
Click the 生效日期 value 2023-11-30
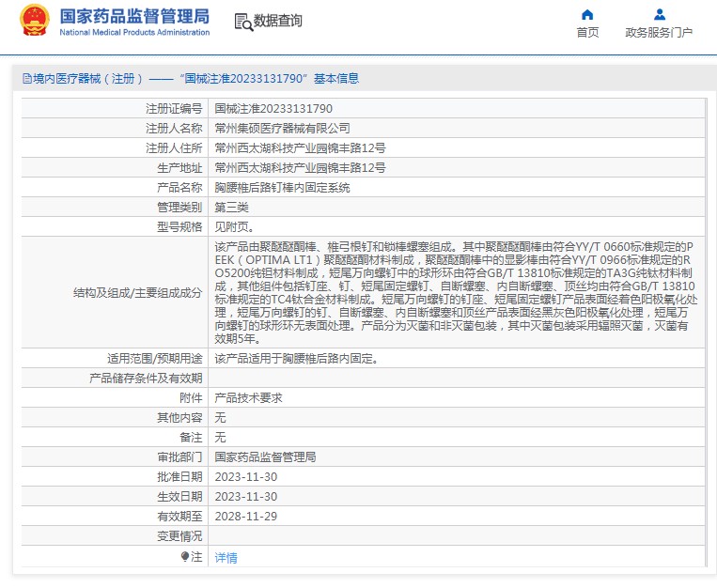pos(246,497)
